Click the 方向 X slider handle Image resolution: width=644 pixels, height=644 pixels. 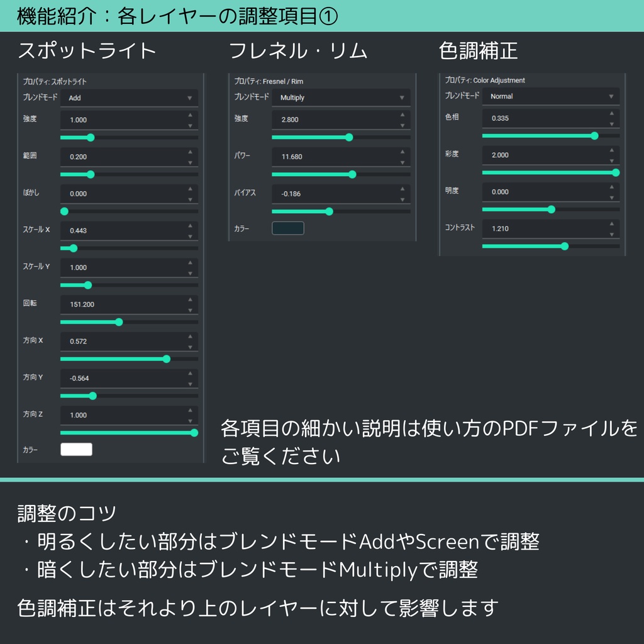pyautogui.click(x=166, y=359)
